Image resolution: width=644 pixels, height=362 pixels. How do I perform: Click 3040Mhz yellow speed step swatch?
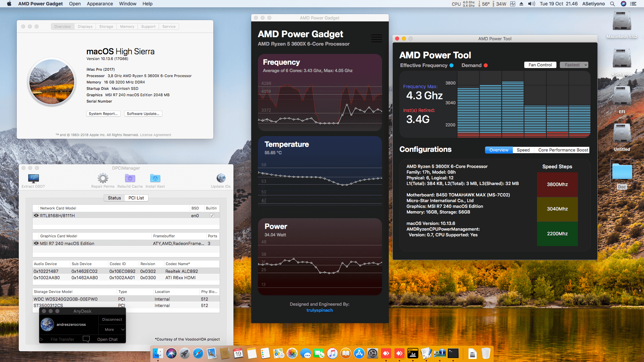click(x=557, y=209)
